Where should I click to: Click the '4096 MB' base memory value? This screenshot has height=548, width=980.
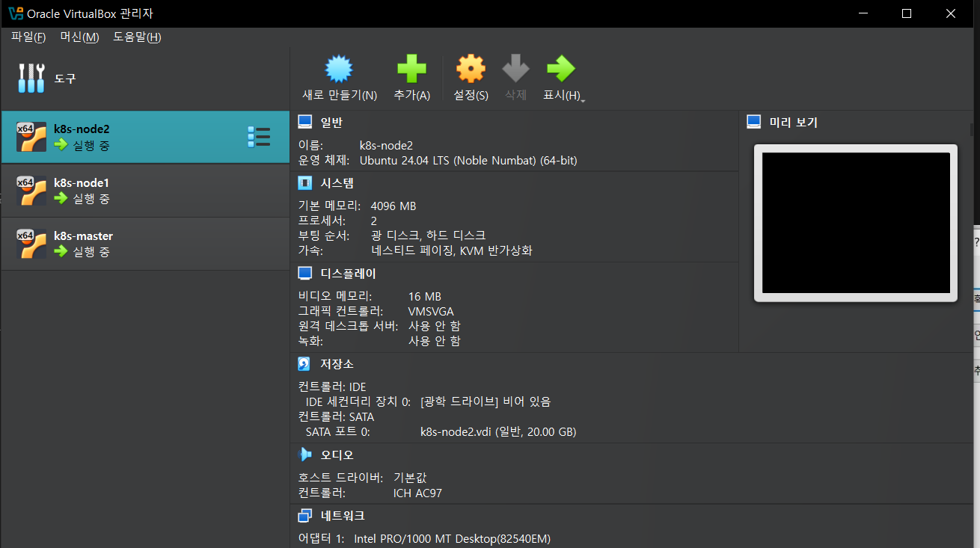pos(393,206)
